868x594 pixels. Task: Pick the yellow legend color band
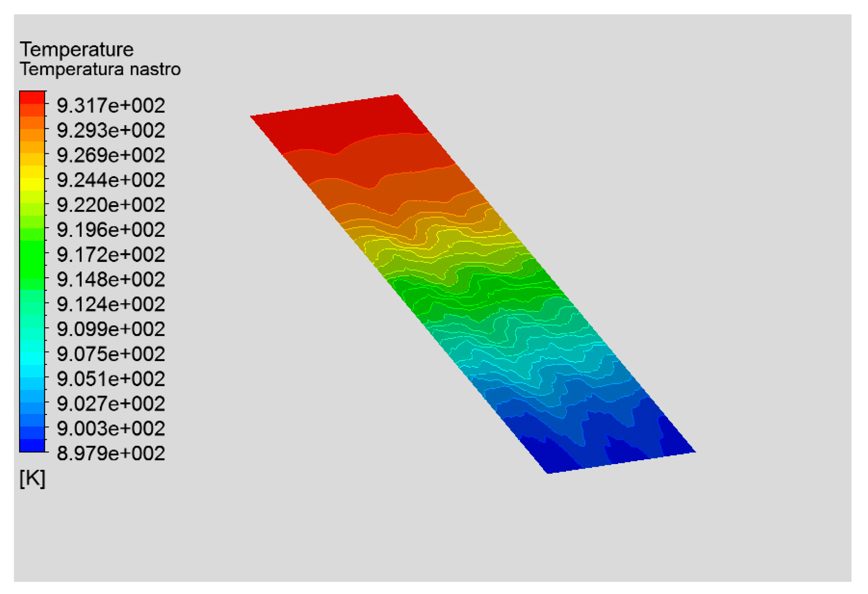[32, 184]
